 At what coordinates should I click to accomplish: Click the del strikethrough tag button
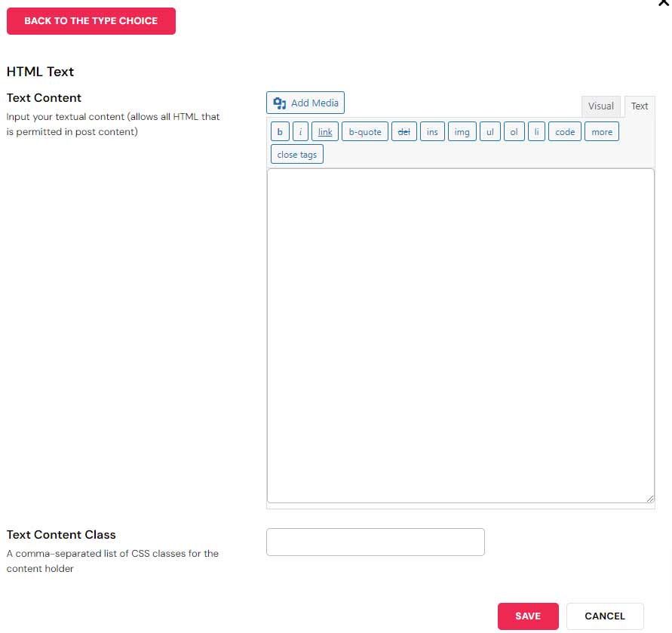point(404,132)
